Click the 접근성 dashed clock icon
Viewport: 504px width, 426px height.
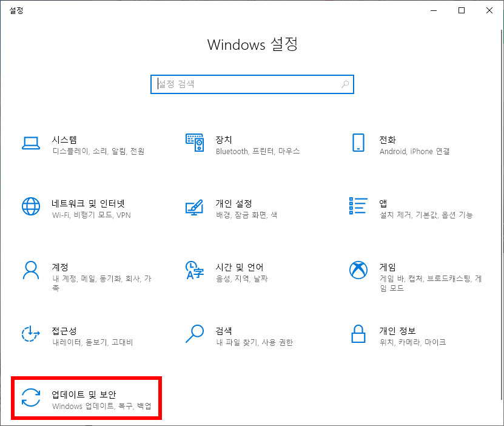[30, 334]
